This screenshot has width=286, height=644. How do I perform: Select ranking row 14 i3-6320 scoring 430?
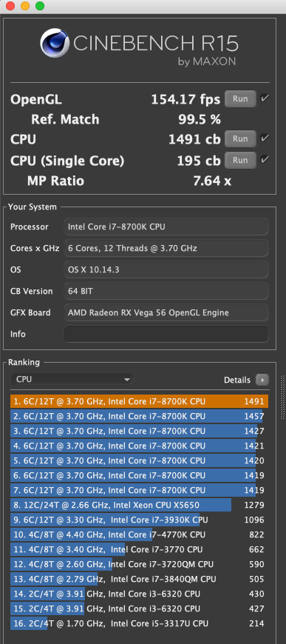pos(139,594)
